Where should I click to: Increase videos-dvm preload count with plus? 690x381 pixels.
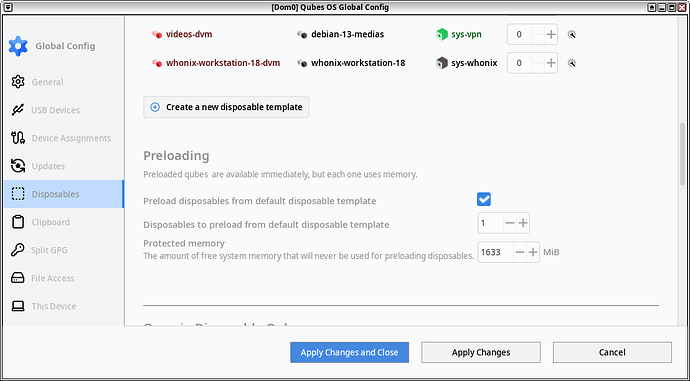coord(551,34)
